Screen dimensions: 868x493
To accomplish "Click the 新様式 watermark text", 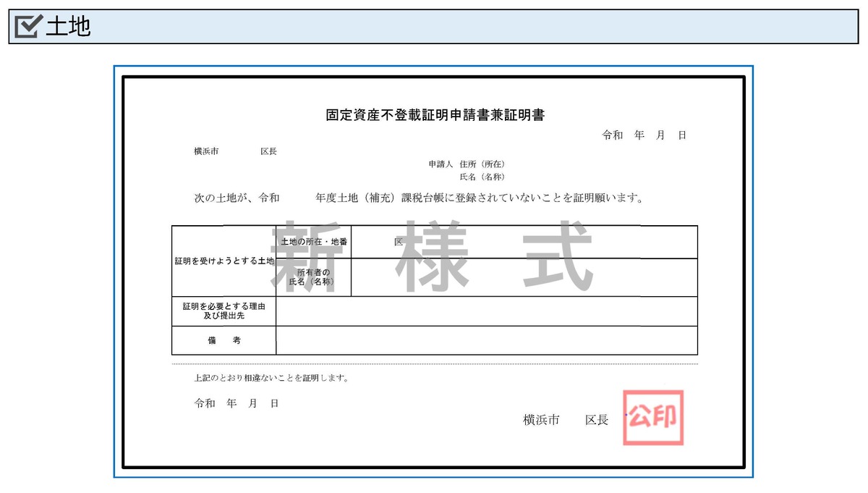I will click(x=433, y=257).
